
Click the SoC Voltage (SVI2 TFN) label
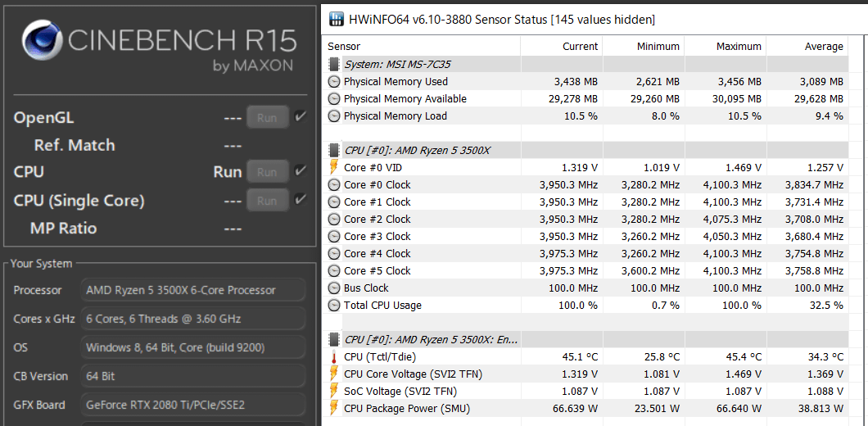click(x=400, y=391)
